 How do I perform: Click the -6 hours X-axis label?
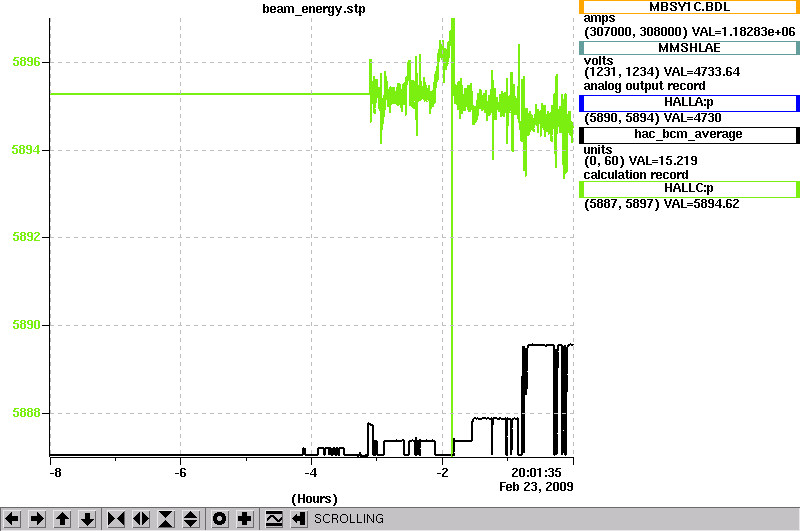click(x=180, y=473)
